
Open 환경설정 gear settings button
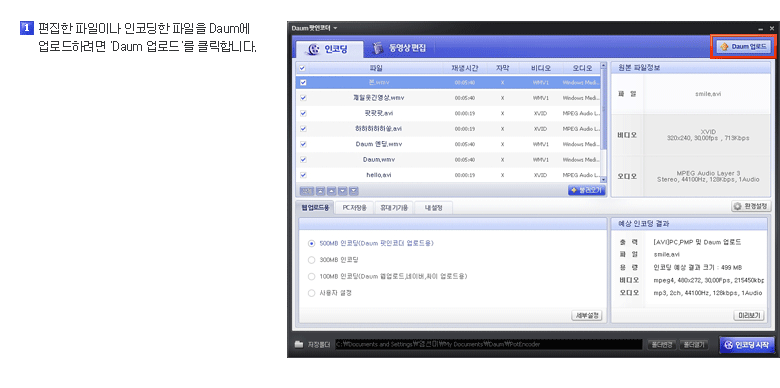pos(751,206)
